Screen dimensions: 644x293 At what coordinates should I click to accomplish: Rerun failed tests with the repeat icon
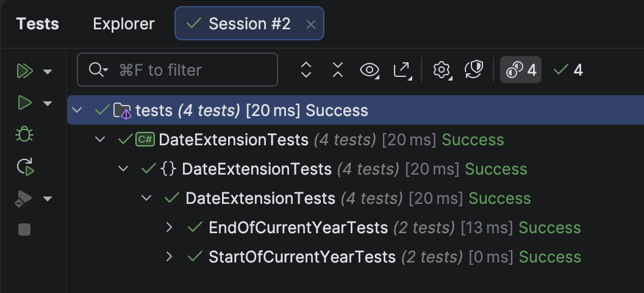pyautogui.click(x=25, y=166)
